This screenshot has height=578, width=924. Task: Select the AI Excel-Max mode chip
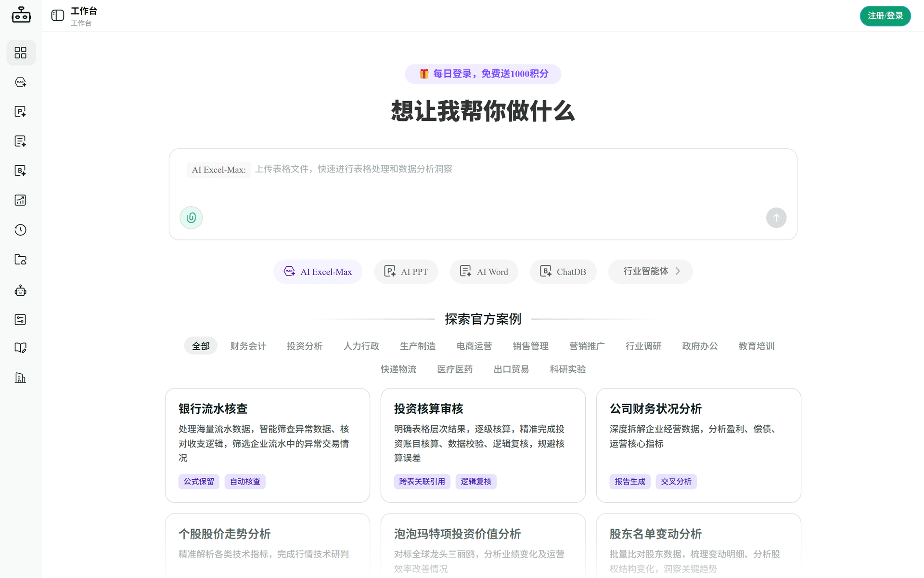[x=318, y=272]
